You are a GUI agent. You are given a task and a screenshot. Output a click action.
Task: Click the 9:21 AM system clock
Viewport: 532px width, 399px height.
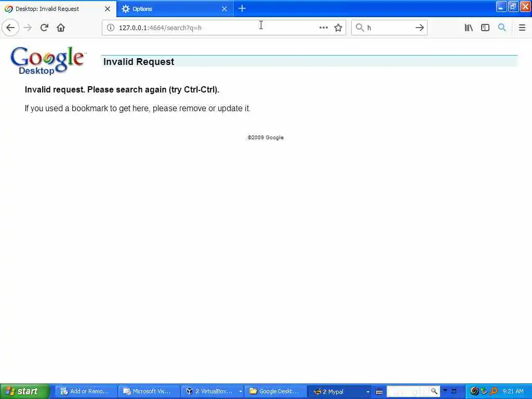tap(513, 391)
